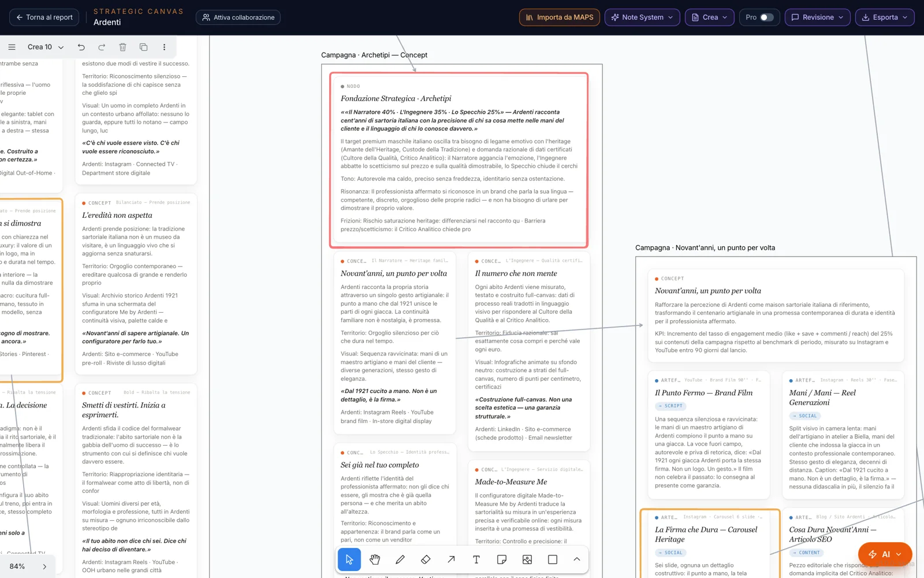Viewport: 924px width, 578px height.
Task: Open the Revisione dropdown
Action: 817,17
